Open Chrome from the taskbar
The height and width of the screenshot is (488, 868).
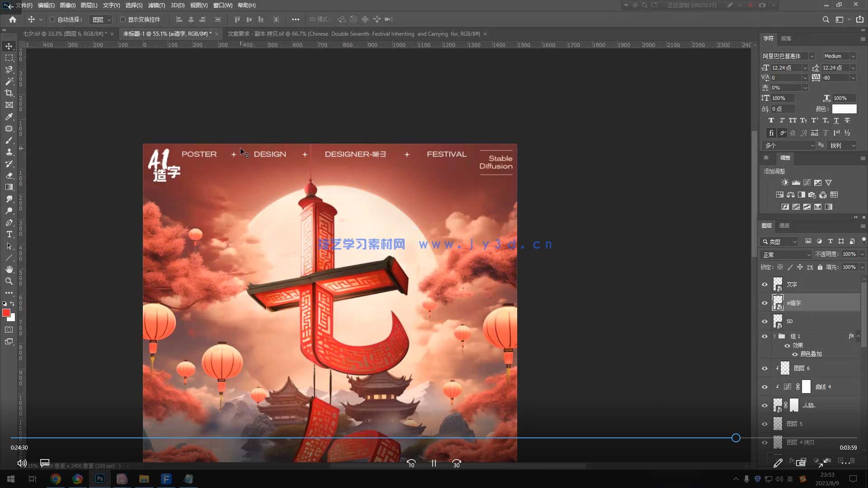point(55,479)
